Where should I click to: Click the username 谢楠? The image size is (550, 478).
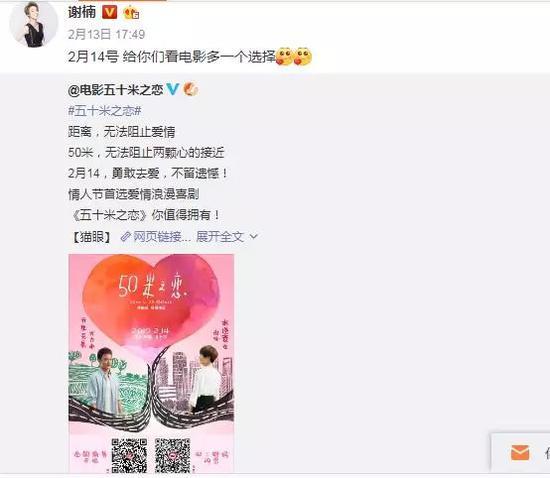click(x=82, y=13)
